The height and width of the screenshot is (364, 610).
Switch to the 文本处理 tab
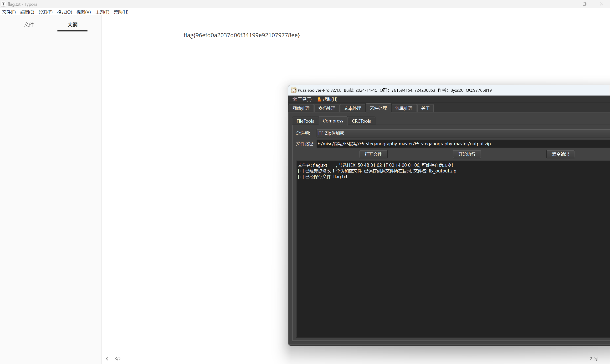click(x=352, y=108)
